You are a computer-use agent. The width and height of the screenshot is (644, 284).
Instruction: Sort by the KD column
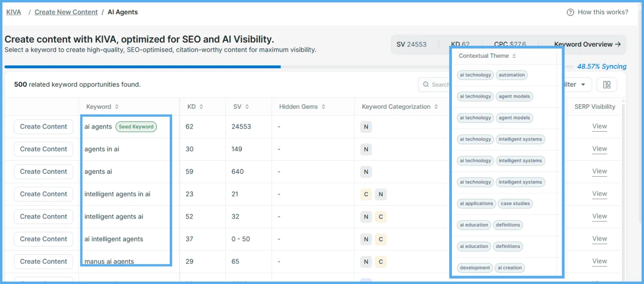[x=201, y=107]
